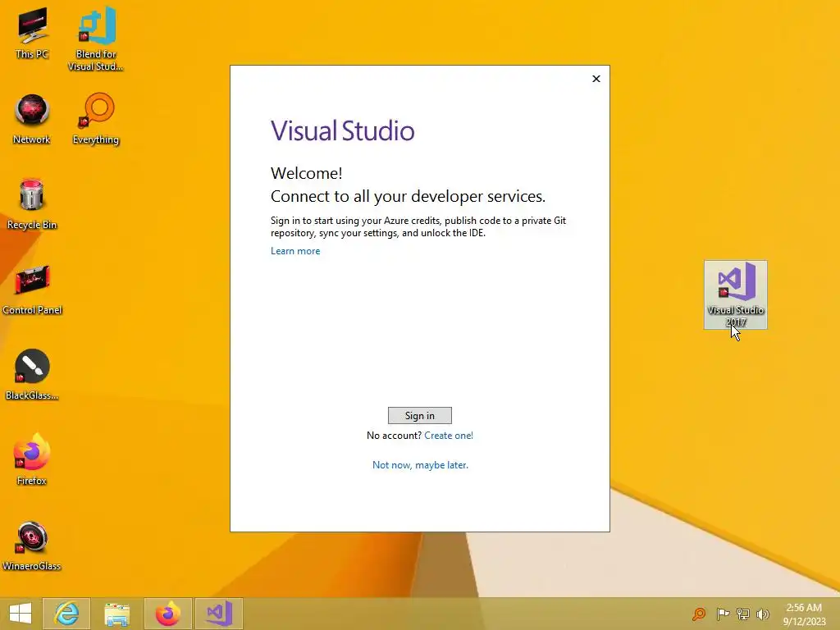Launch Internet Explorer from the taskbar
The width and height of the screenshot is (840, 630).
pos(66,614)
